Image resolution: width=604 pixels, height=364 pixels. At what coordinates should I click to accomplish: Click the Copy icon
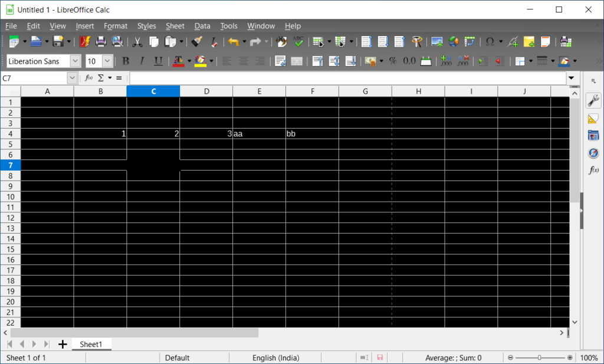coord(154,42)
